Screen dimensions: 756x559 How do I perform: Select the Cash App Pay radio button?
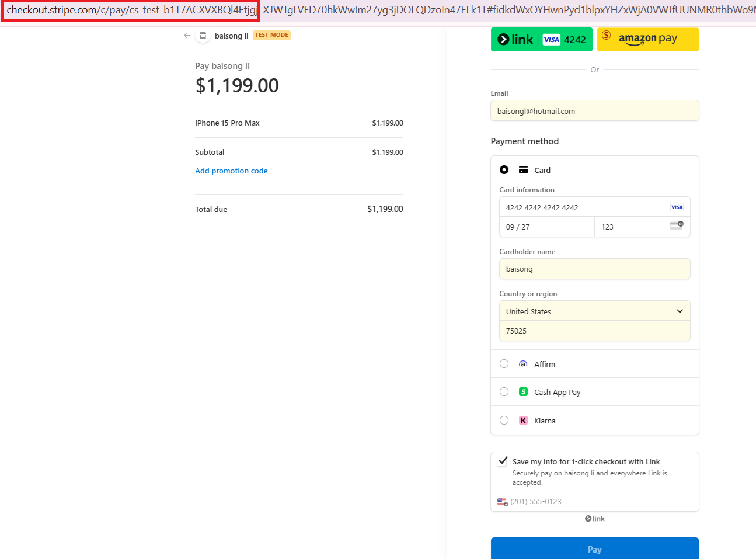pos(504,392)
